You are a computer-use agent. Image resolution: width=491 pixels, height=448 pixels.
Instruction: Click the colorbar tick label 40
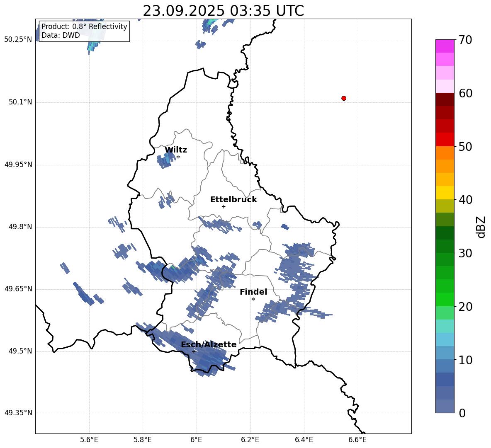pyautogui.click(x=465, y=200)
